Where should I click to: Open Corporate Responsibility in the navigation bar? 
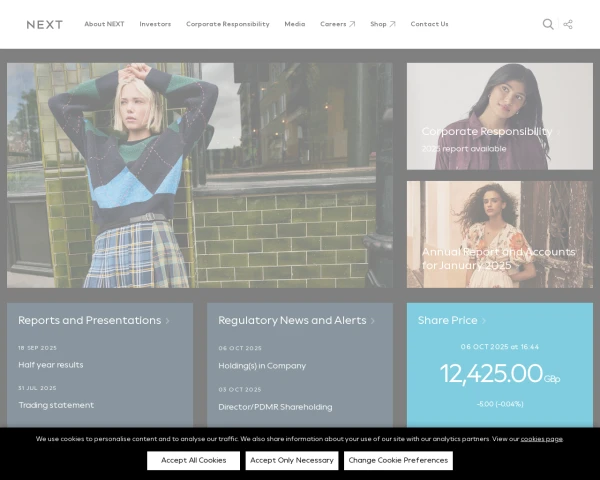[228, 24]
